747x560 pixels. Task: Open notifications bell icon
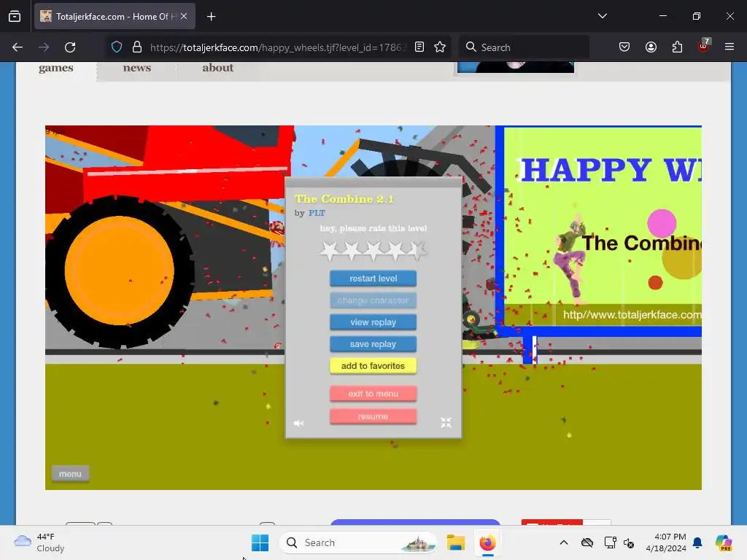[x=697, y=542]
